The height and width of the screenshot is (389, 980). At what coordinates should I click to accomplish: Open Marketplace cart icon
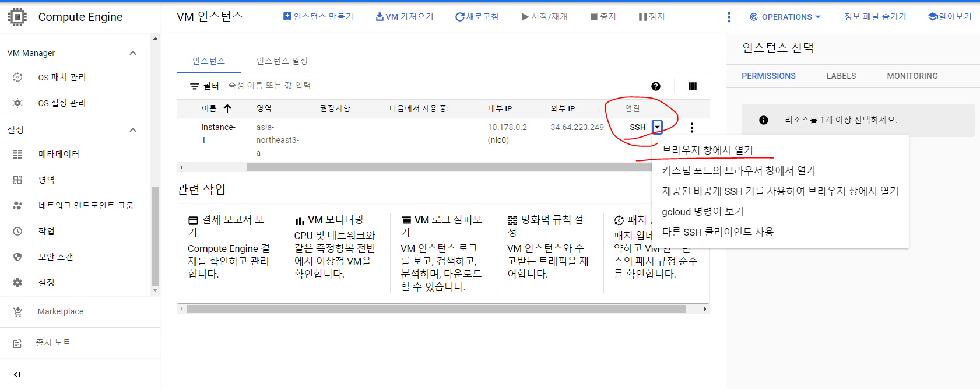[x=17, y=311]
